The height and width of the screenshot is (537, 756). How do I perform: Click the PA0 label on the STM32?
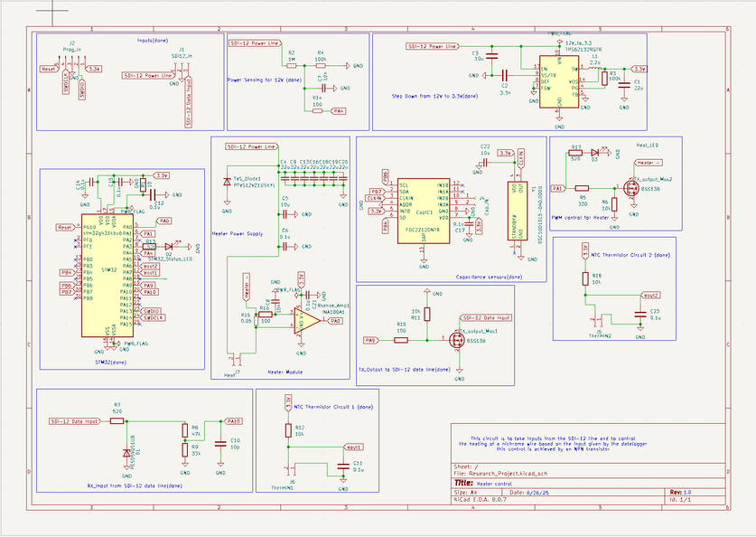tap(164, 221)
